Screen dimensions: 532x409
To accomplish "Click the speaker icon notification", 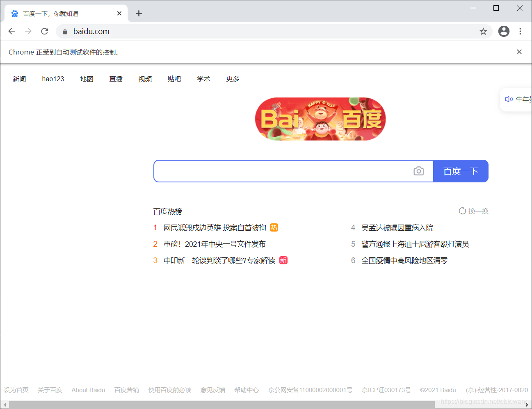I will click(509, 99).
